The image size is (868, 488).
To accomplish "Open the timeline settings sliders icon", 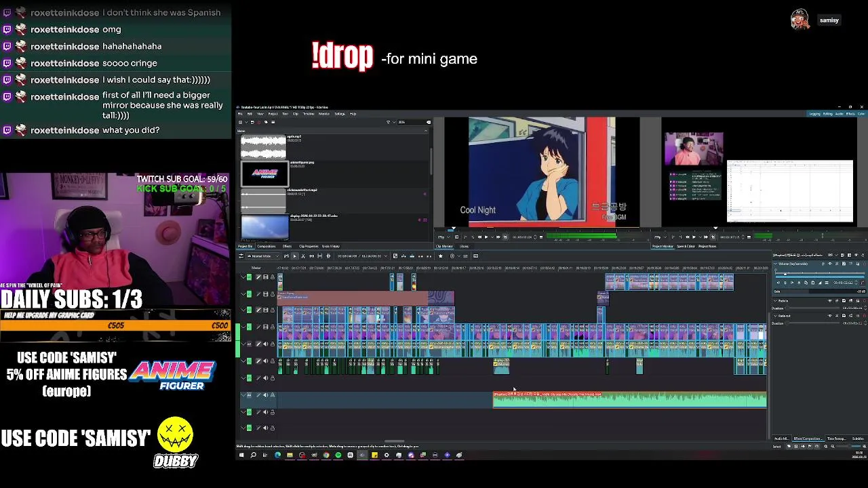I will point(241,256).
